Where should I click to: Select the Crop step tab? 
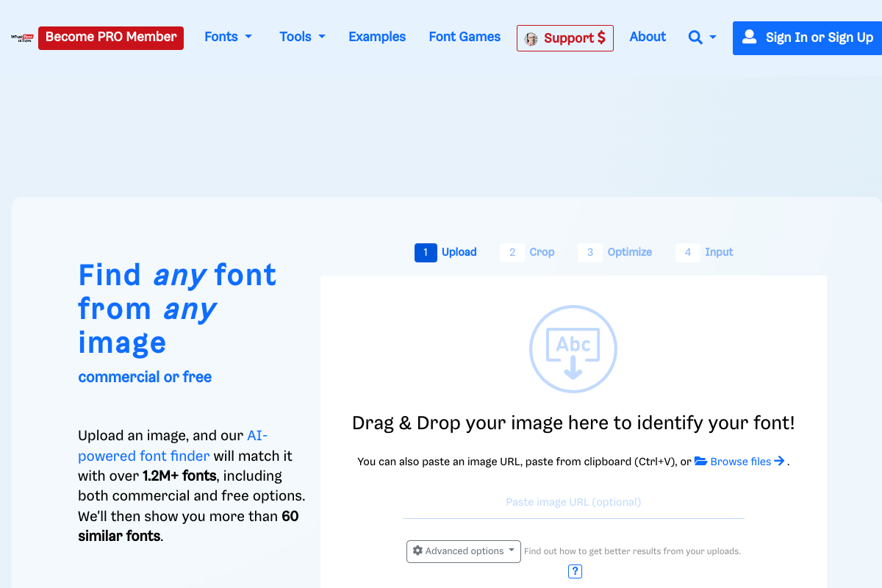pos(528,252)
